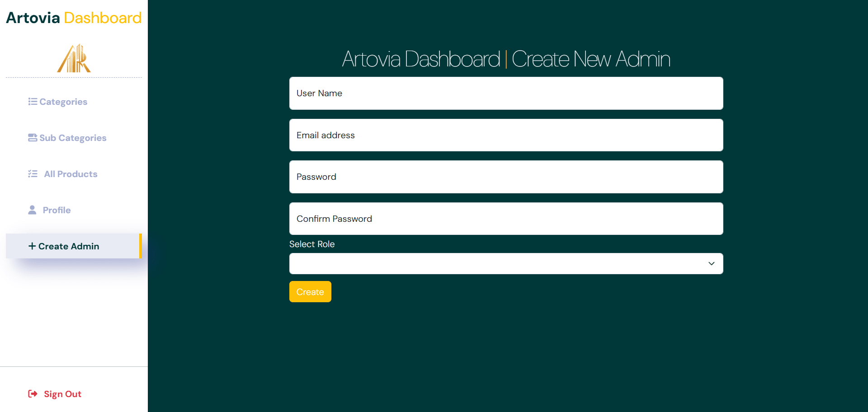868x412 pixels.
Task: Click the Profile person icon
Action: click(32, 210)
